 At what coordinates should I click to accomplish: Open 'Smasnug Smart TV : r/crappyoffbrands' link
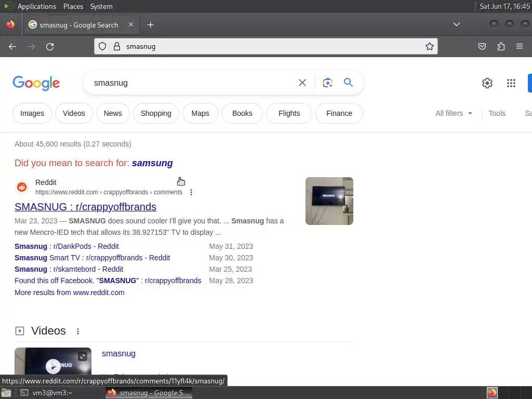92,258
